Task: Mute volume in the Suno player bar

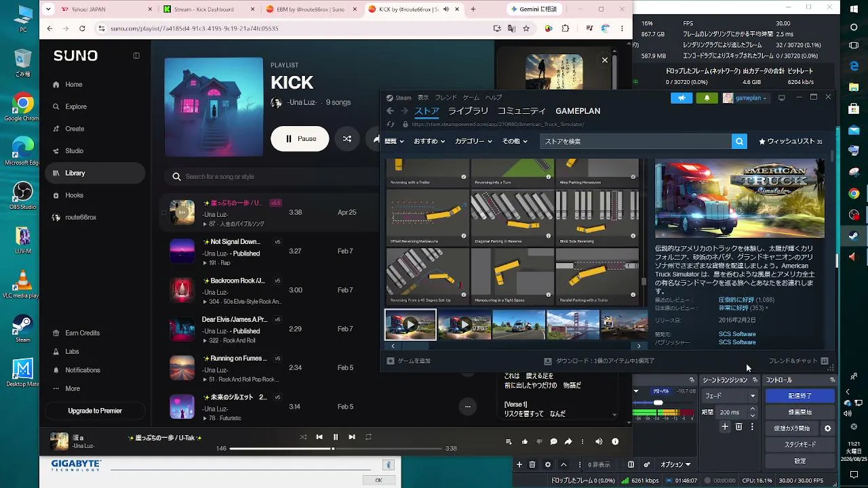Action: [599, 442]
